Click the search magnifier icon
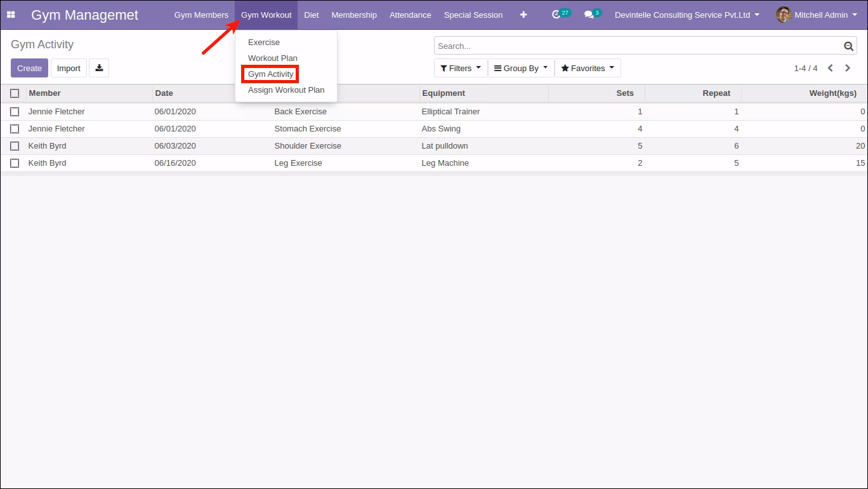Screen dimensions: 868x489 pyautogui.click(x=848, y=46)
